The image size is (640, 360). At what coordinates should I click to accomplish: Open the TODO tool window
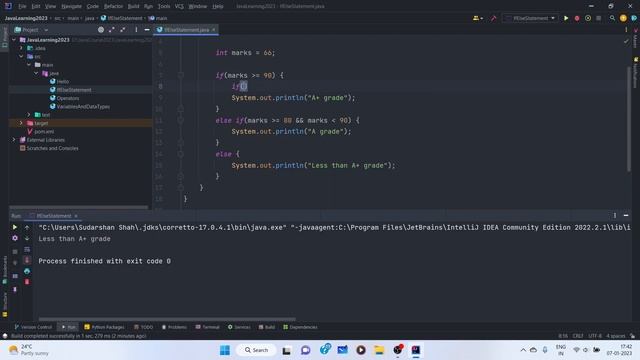coord(143,327)
